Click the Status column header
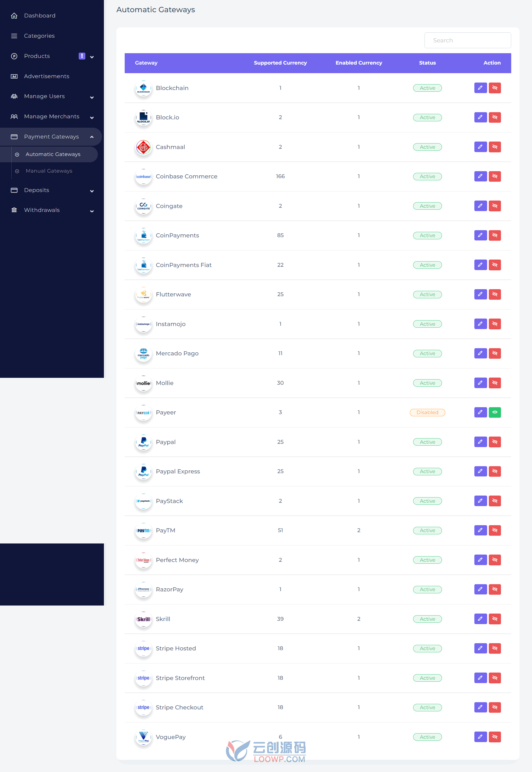The height and width of the screenshot is (772, 532). click(x=427, y=63)
